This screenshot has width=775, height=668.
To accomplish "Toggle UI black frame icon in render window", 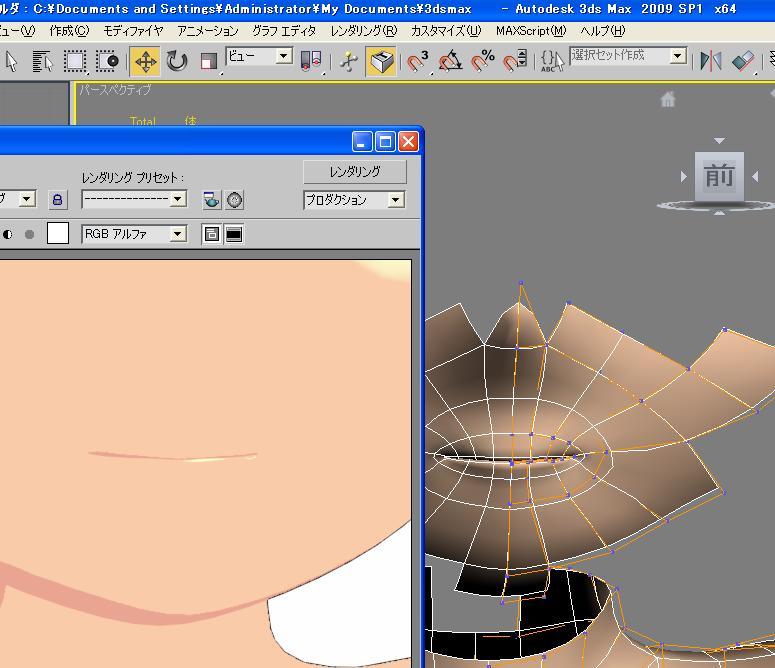I will pos(234,234).
